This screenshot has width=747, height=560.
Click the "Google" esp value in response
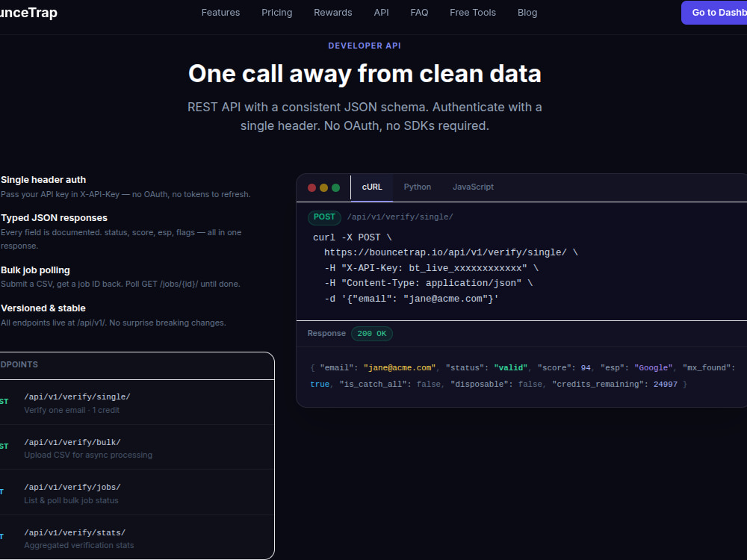click(x=653, y=368)
